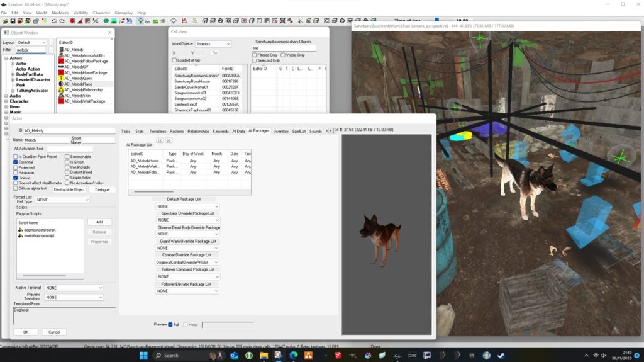644x362 pixels.
Task: Switch to the Keywords tab
Action: click(221, 131)
